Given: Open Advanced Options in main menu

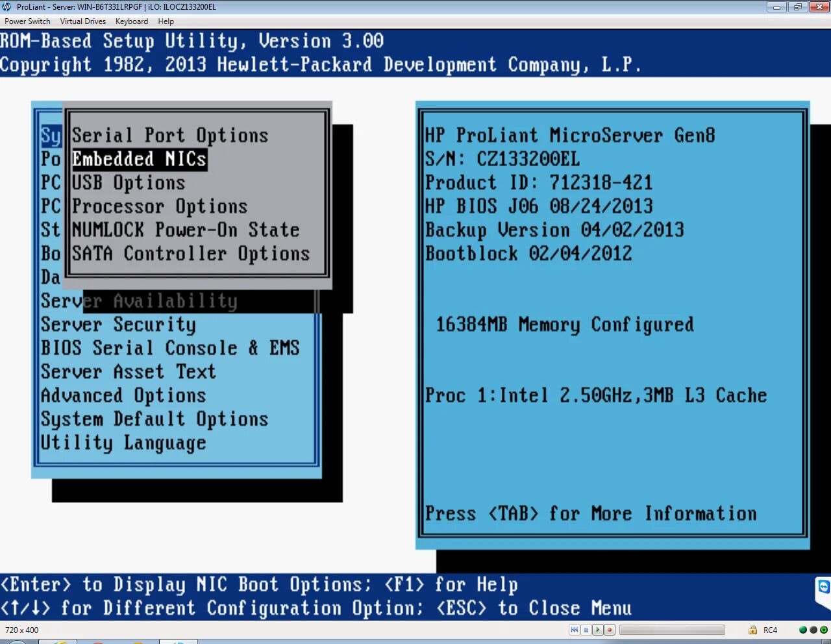Looking at the screenshot, I should 123,395.
